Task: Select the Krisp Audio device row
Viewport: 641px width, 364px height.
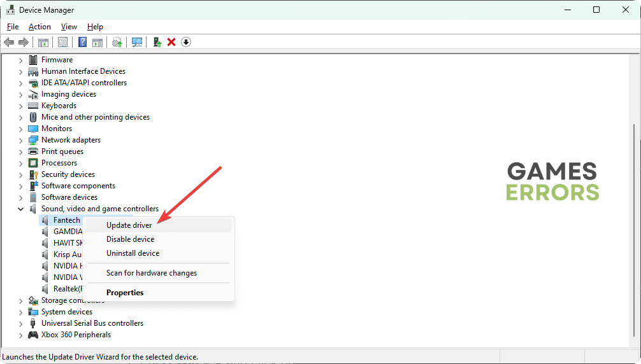Action: click(x=68, y=255)
